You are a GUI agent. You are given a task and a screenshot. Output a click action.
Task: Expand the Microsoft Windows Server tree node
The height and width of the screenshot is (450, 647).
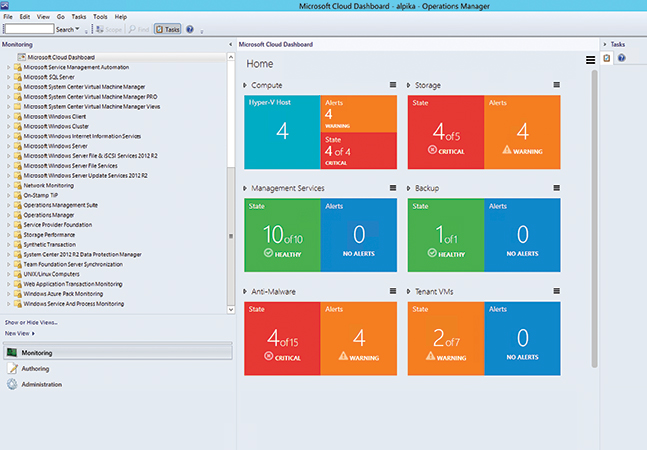(8, 146)
